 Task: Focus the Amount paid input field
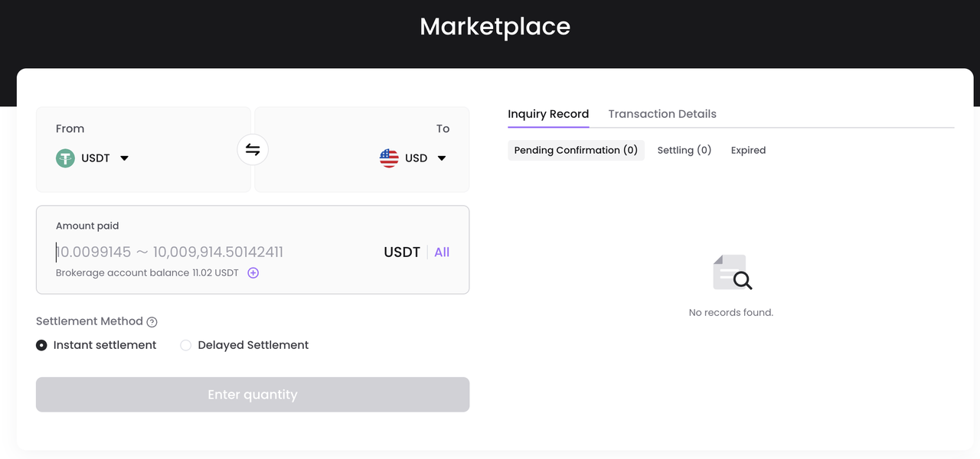coord(214,252)
